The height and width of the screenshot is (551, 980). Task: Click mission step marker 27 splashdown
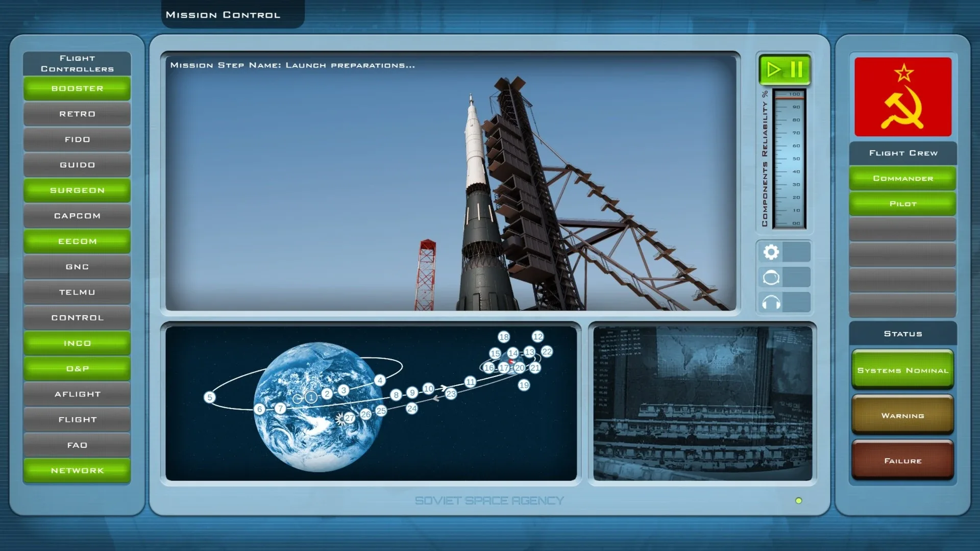point(349,418)
